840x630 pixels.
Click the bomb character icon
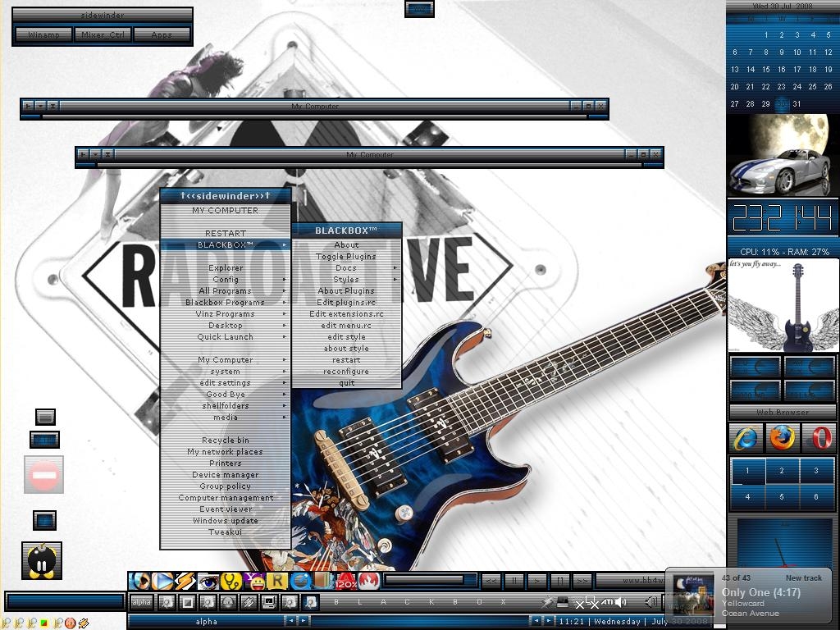pyautogui.click(x=42, y=560)
